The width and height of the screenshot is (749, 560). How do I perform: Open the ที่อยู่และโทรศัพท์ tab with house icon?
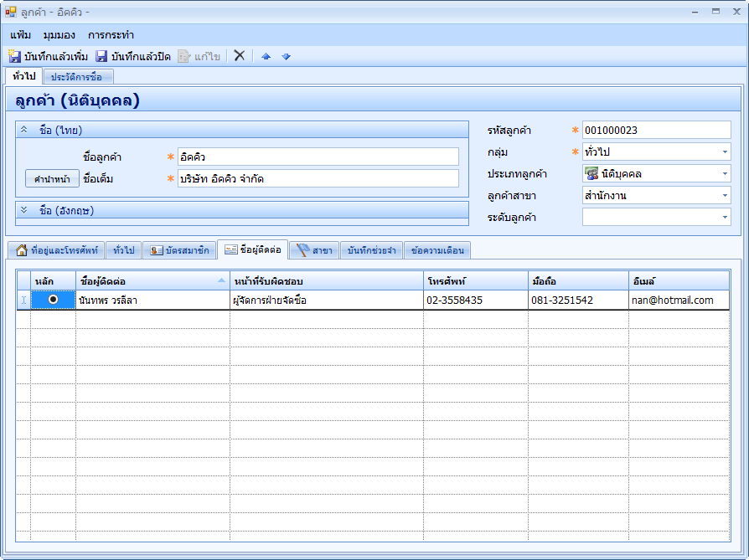pos(57,250)
